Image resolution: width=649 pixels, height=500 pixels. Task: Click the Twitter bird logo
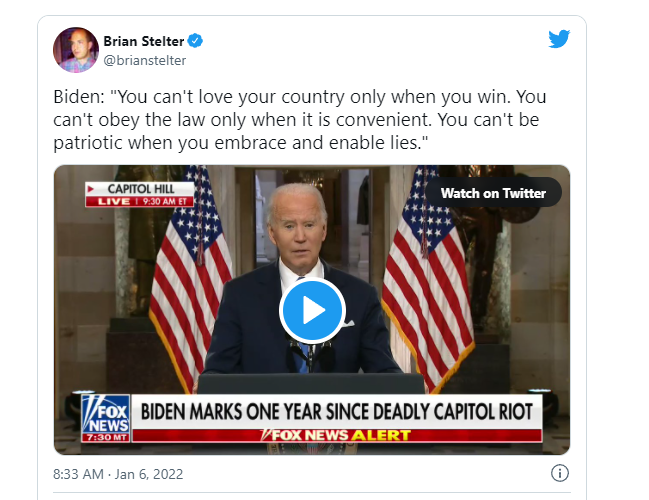click(559, 39)
